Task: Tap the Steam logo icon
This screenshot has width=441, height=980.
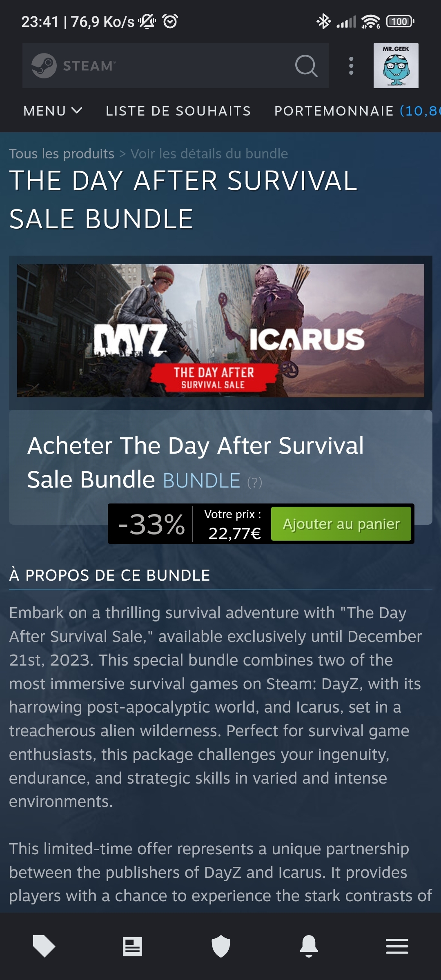Action: [x=44, y=66]
